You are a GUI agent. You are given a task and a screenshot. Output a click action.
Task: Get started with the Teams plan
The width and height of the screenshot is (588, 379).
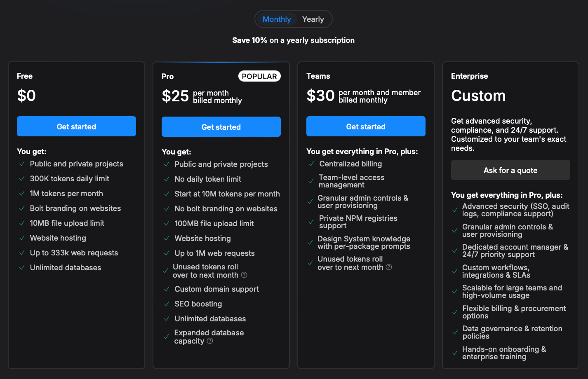pos(366,126)
